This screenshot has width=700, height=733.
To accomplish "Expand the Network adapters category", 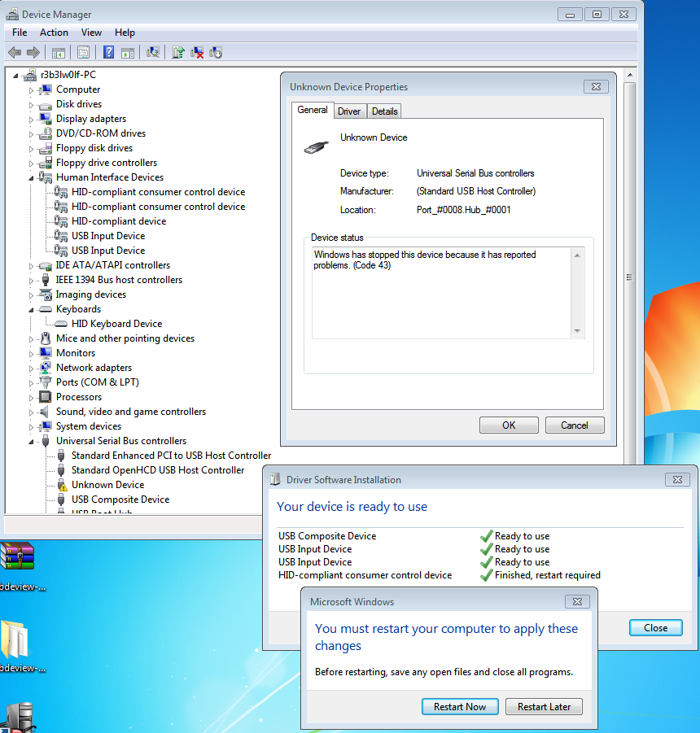I will [32, 368].
